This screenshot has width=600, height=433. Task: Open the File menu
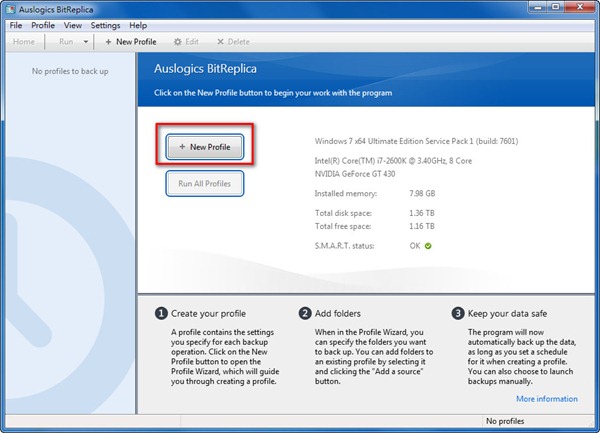tap(15, 25)
